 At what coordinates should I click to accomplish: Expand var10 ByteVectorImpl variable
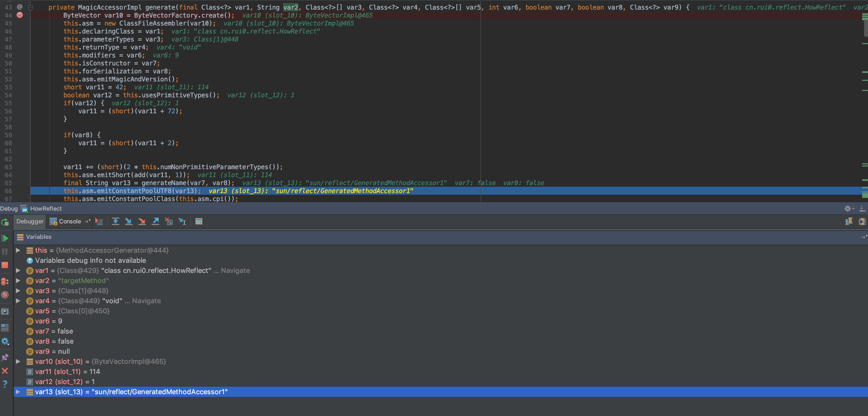[18, 361]
